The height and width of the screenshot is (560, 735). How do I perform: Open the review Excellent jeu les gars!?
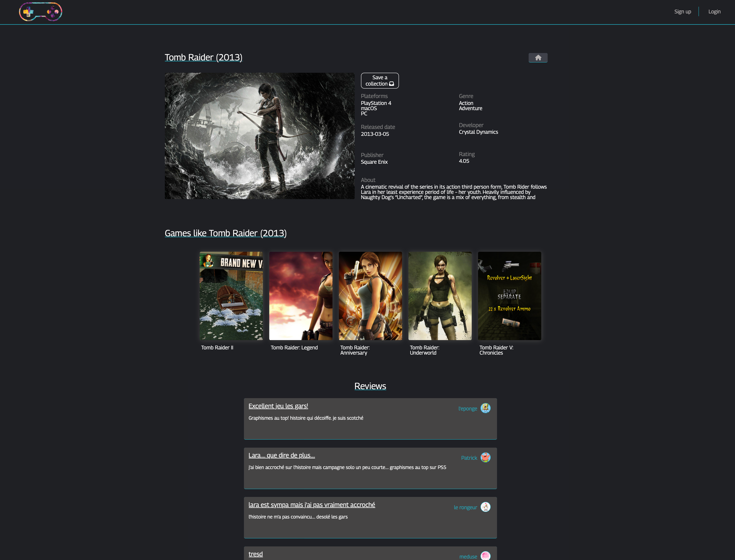(278, 406)
